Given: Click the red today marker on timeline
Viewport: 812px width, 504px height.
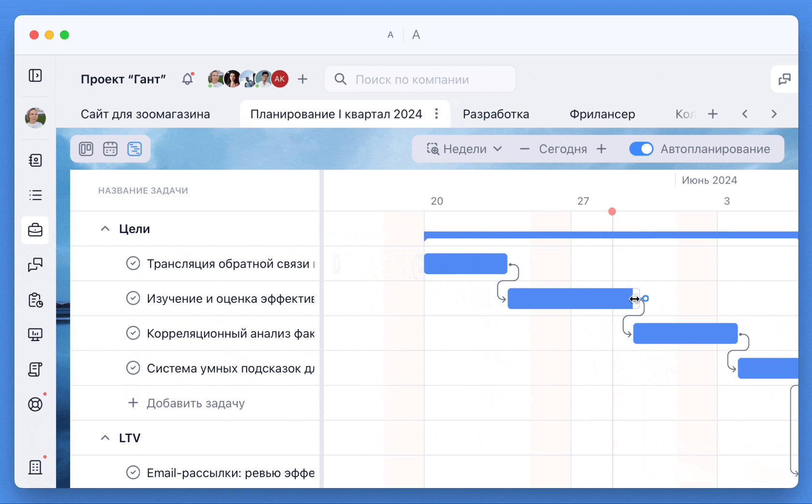Looking at the screenshot, I should pos(612,212).
